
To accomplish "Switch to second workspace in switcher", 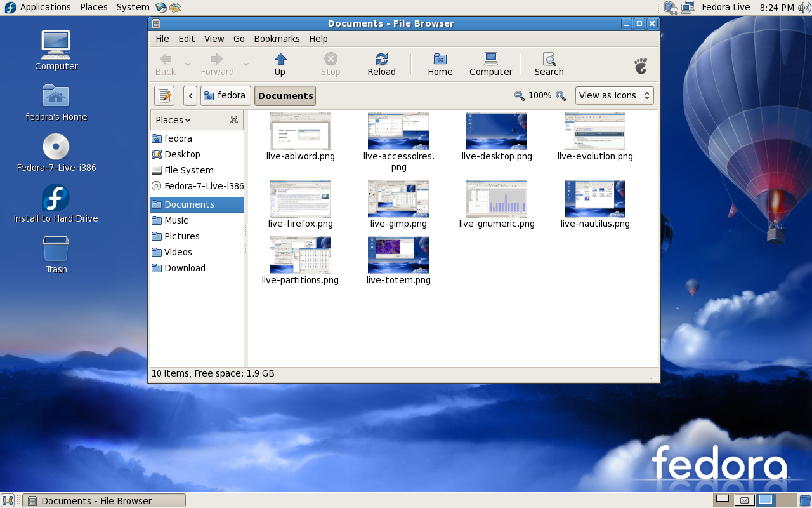I will tap(744, 500).
